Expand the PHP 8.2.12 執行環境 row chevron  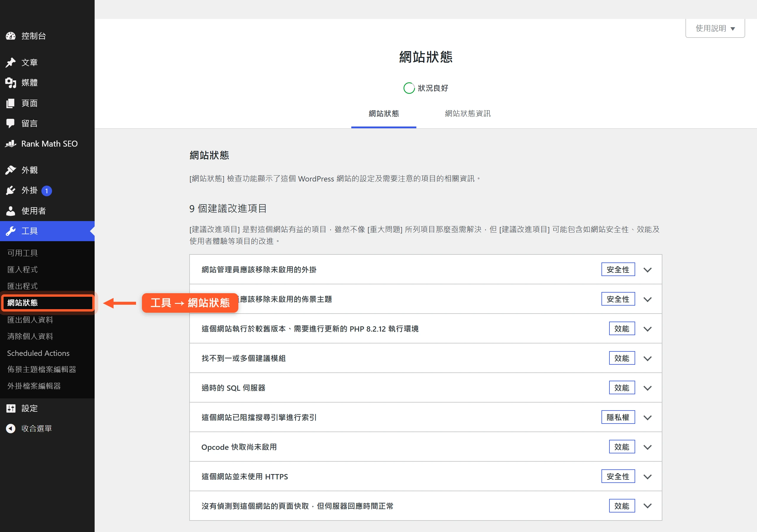pyautogui.click(x=647, y=329)
